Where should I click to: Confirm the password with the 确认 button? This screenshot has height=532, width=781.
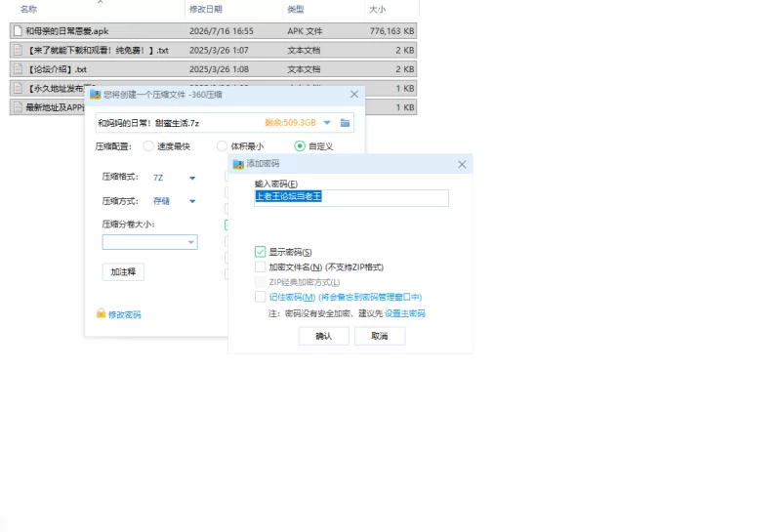click(x=324, y=336)
